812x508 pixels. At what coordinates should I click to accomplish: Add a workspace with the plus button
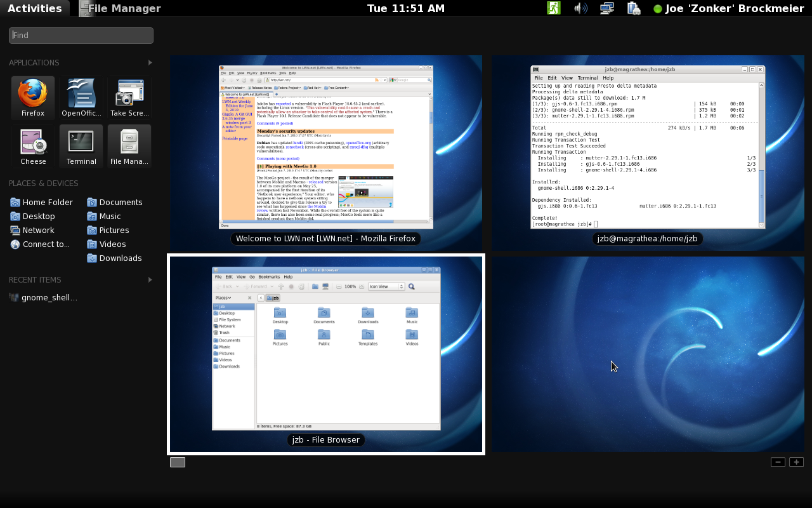click(796, 462)
